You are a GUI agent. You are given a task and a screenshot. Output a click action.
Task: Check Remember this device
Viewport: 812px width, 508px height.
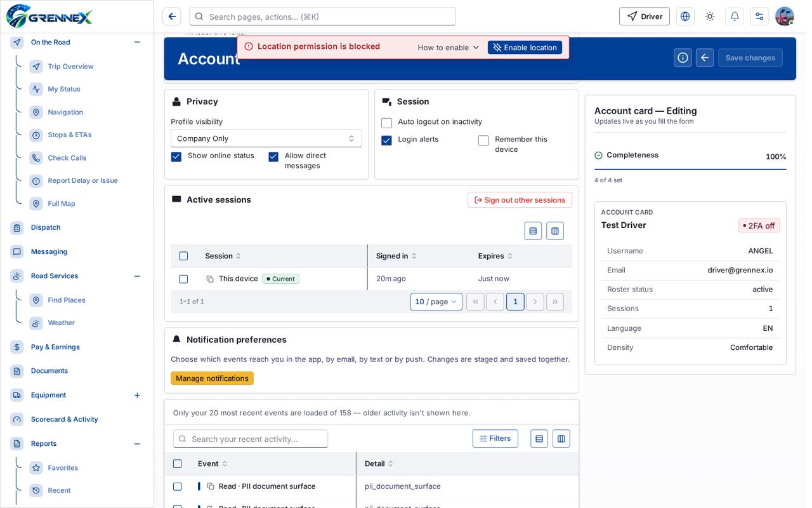click(x=483, y=140)
